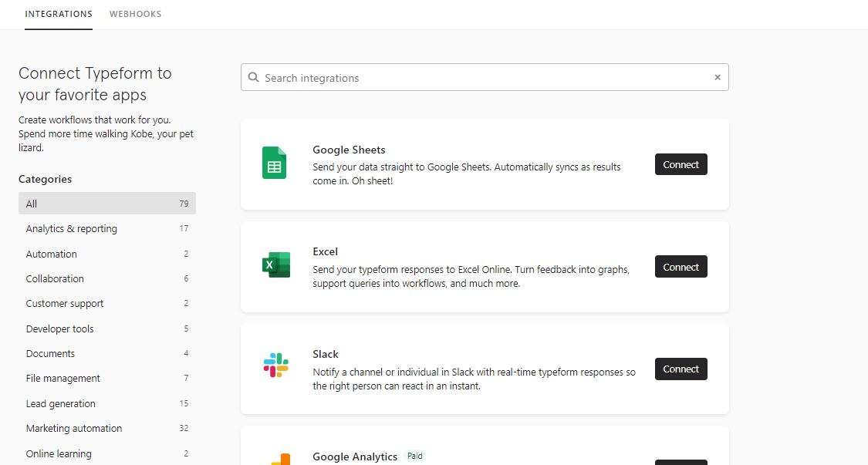Choose the Collaboration category
This screenshot has height=465, width=868.
[106, 278]
